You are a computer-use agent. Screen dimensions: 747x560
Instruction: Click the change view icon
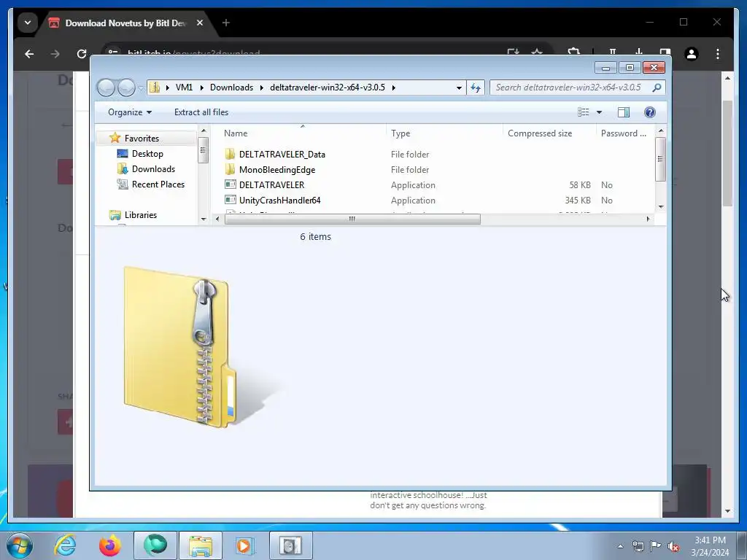pos(583,112)
